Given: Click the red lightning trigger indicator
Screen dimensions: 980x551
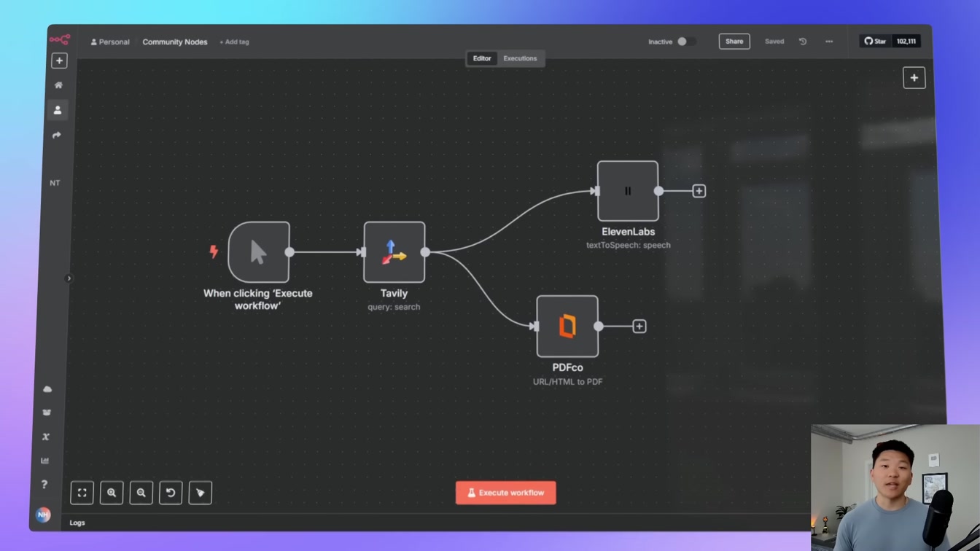Looking at the screenshot, I should [214, 251].
